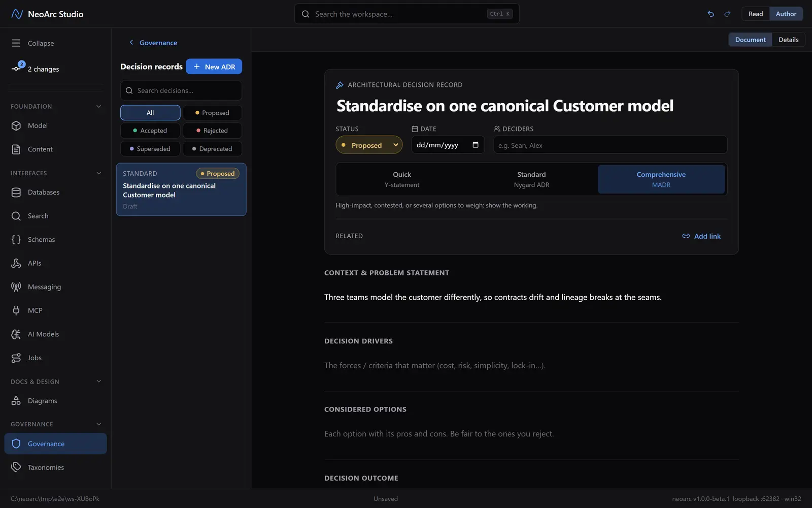
Task: Click the undo arrow icon
Action: [x=710, y=14]
